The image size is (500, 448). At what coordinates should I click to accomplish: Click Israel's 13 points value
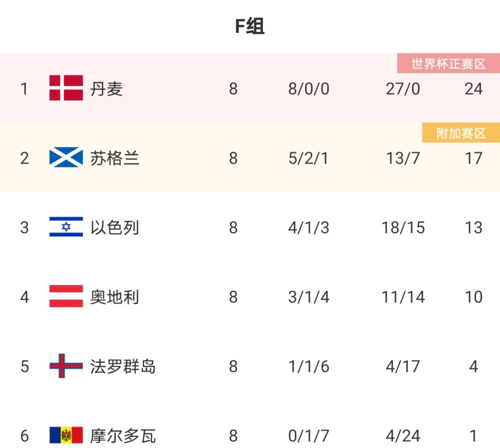coord(473,227)
